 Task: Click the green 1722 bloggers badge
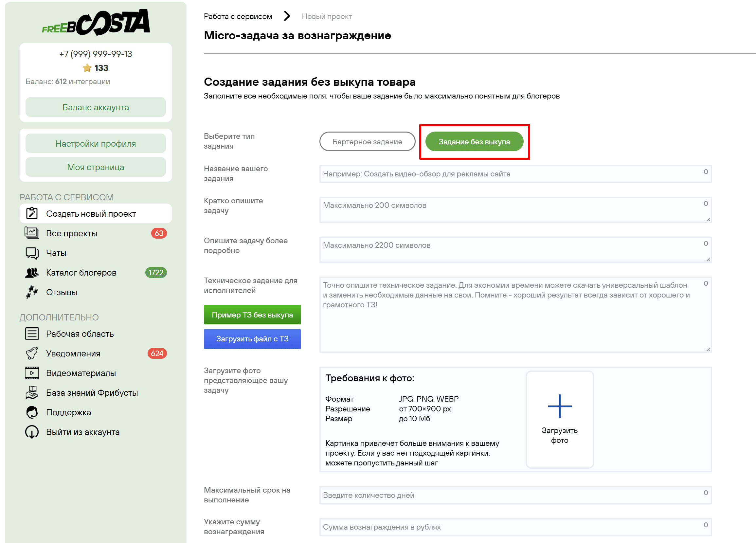coord(156,272)
